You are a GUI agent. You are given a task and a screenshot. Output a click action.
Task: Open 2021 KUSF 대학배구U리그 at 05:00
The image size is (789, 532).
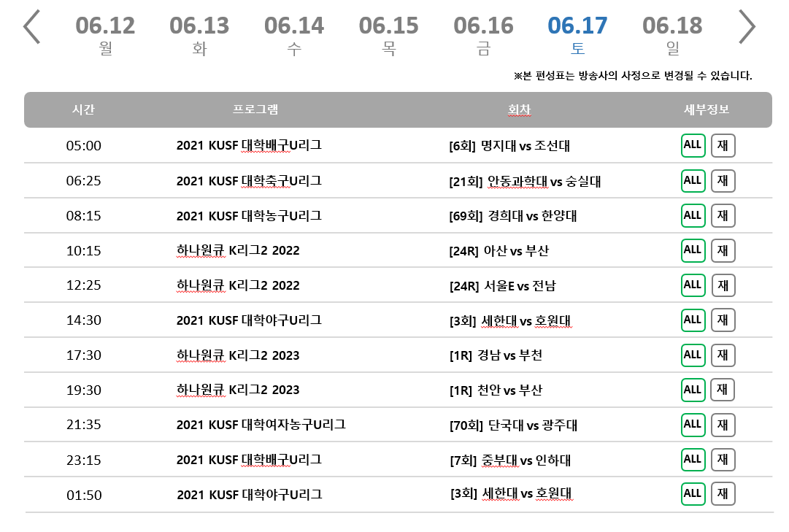[x=249, y=145]
